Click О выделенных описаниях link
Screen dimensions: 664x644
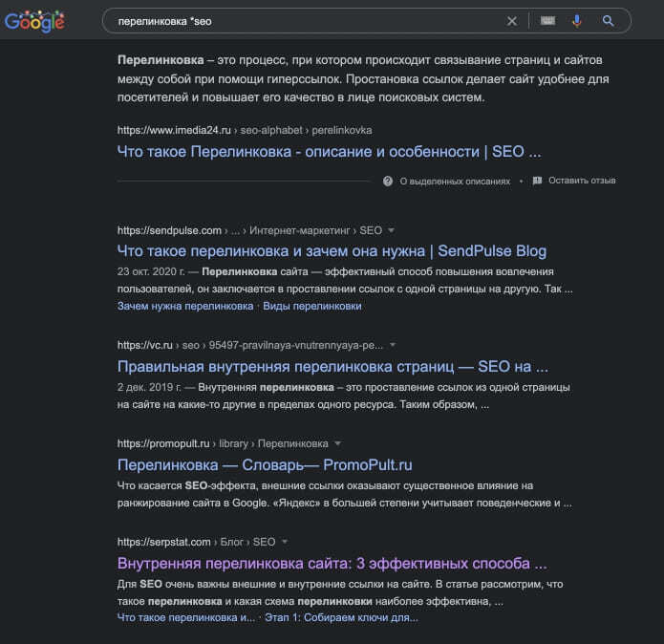click(x=455, y=182)
